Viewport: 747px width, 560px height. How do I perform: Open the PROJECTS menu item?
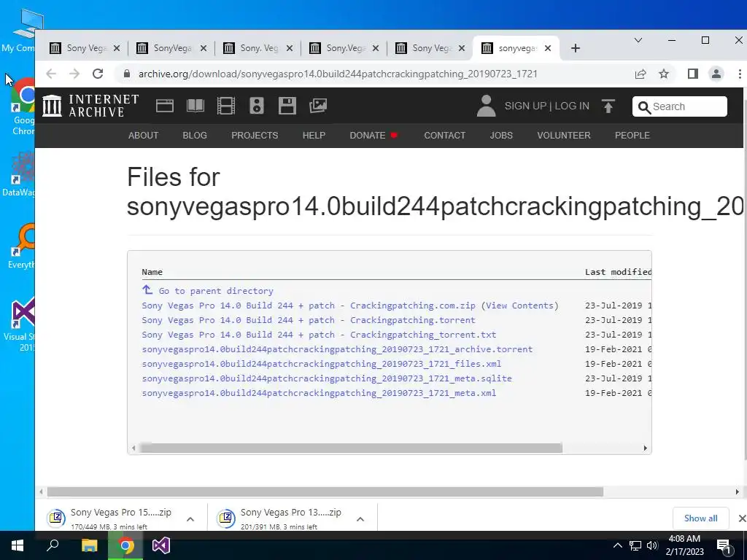pos(255,136)
